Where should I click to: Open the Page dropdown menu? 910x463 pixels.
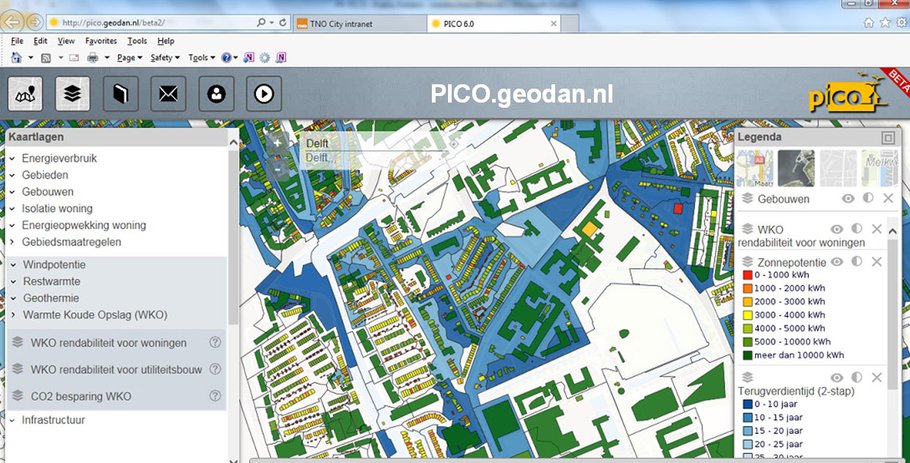pos(129,57)
